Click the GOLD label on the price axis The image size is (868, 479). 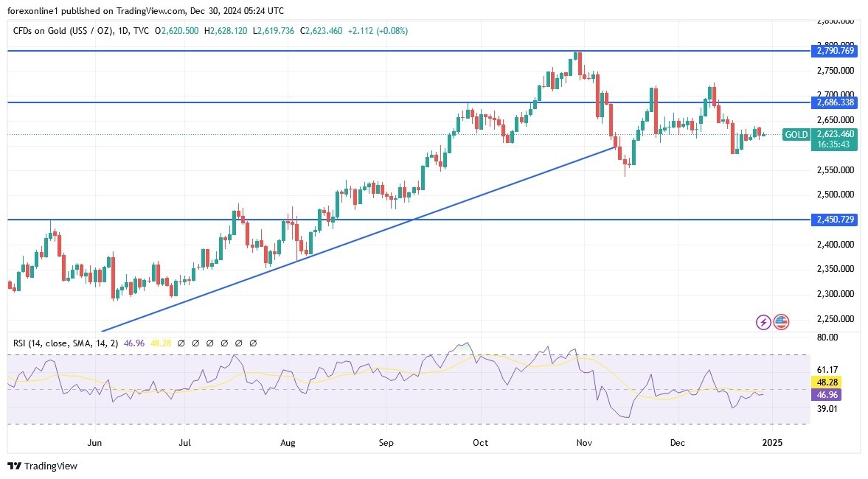795,135
